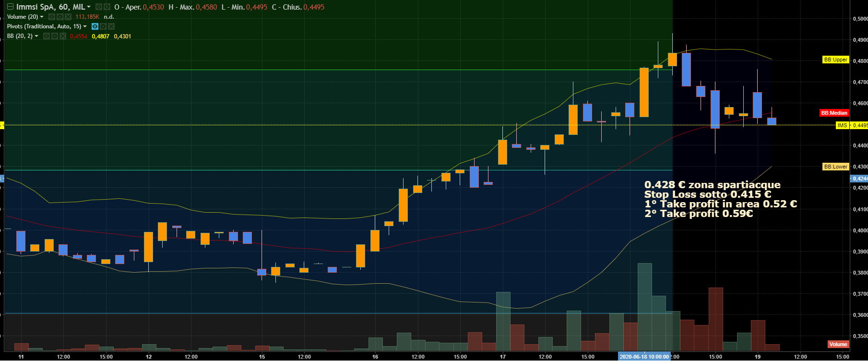
Task: Toggle the highlighted Pivots visibility eye
Action: [x=95, y=26]
